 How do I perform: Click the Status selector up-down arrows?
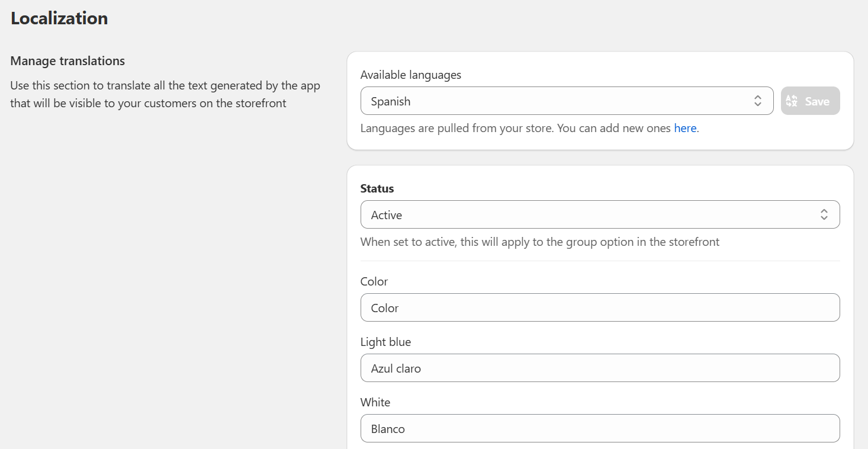[x=824, y=215]
